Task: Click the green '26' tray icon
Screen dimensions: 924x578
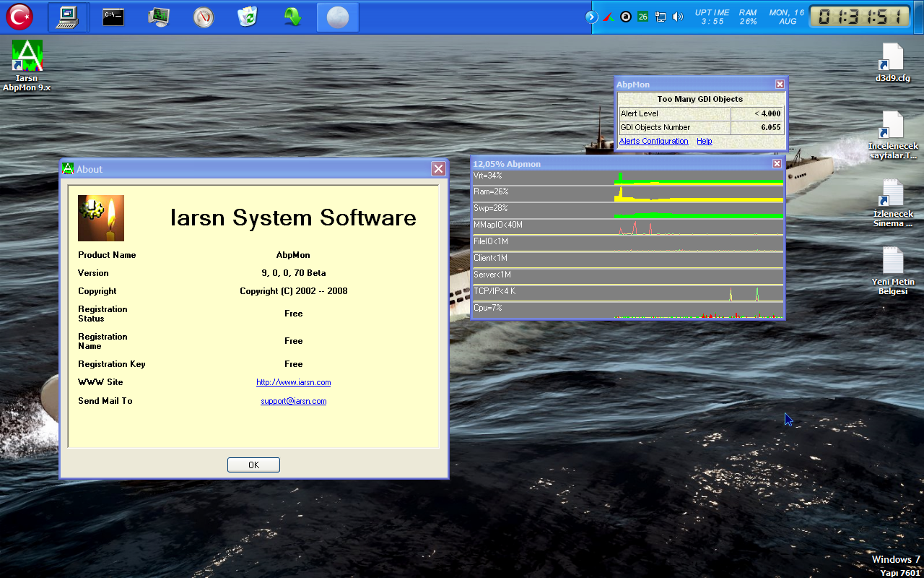Action: [642, 17]
